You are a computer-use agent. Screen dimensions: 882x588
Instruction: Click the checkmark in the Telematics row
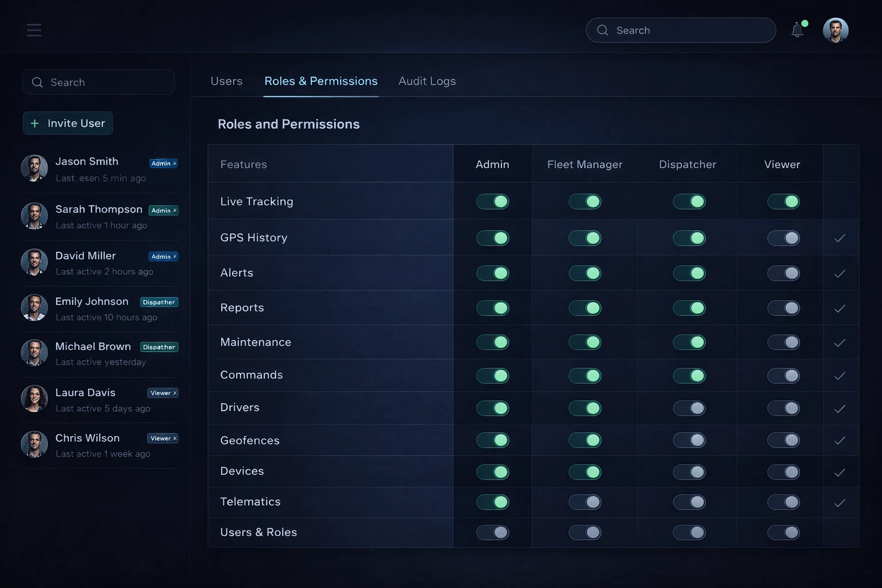coord(840,503)
